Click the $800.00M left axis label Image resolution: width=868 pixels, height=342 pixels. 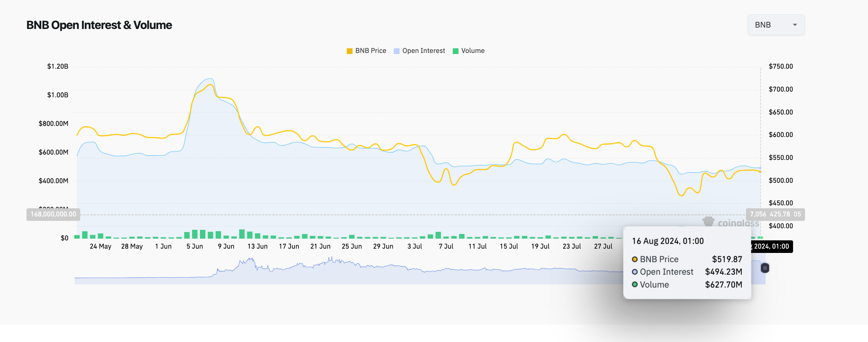[53, 123]
